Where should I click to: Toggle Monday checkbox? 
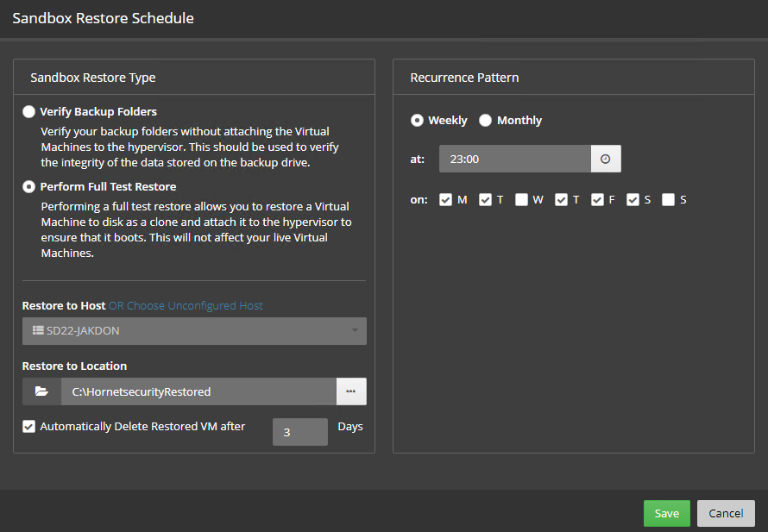point(446,200)
